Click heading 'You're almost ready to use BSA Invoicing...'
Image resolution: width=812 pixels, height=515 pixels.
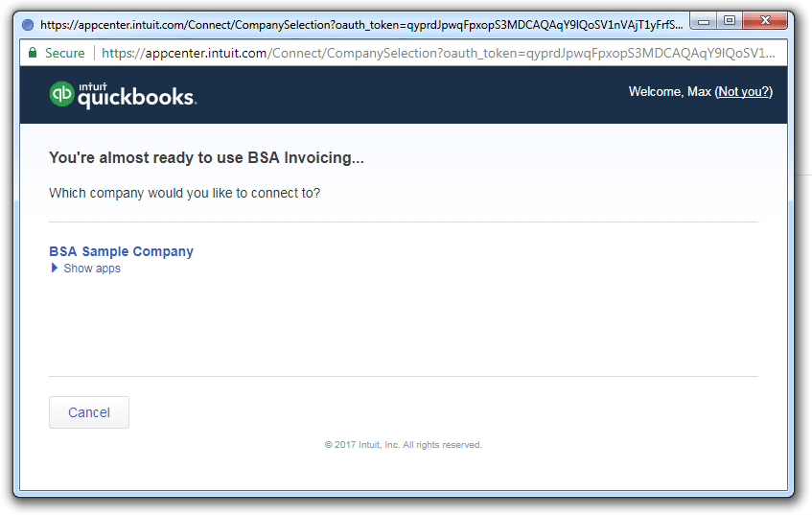(x=207, y=157)
